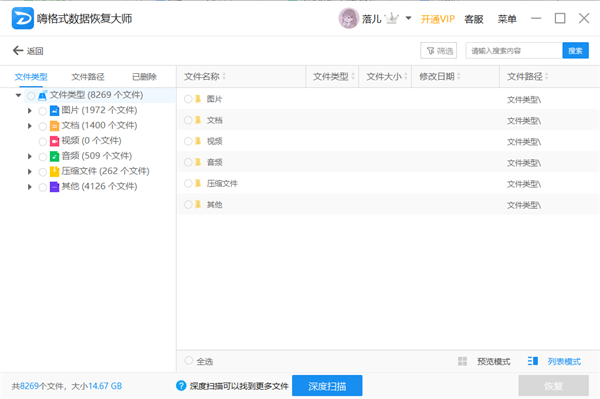The height and width of the screenshot is (399, 600).
Task: Collapse the 文件类型 root tree node
Action: pyautogui.click(x=18, y=95)
